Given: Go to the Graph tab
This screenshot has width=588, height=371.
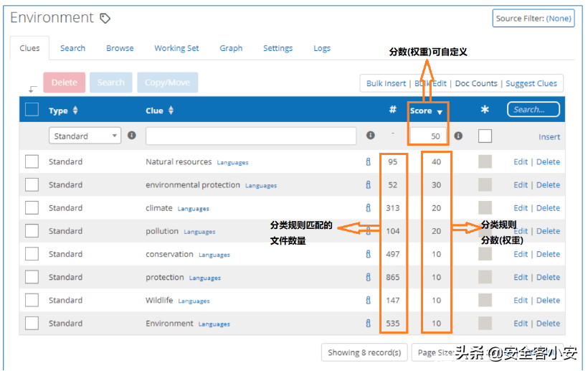Looking at the screenshot, I should (x=231, y=48).
